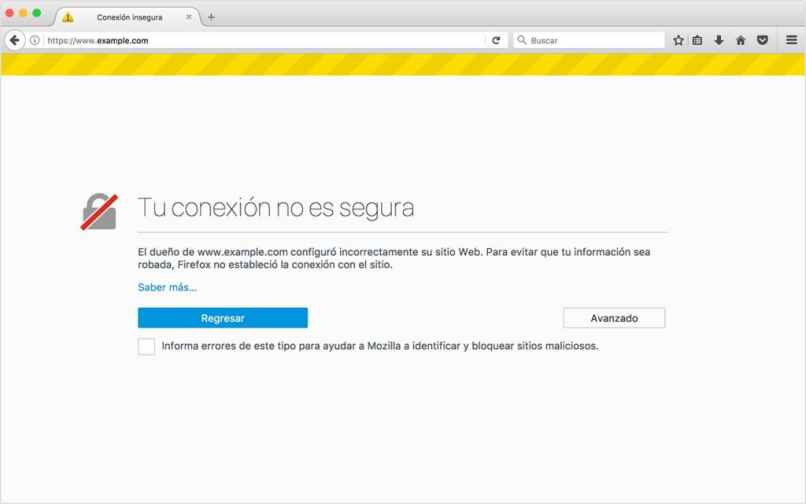Click the site information (i) icon
806x504 pixels.
click(x=34, y=40)
